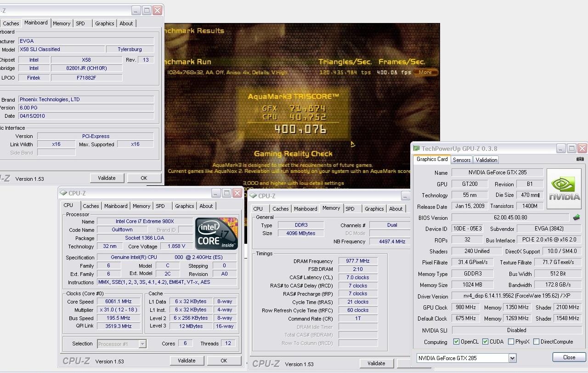The height and width of the screenshot is (373, 588).
Task: Enable the PhysX checkbox
Action: tap(511, 342)
